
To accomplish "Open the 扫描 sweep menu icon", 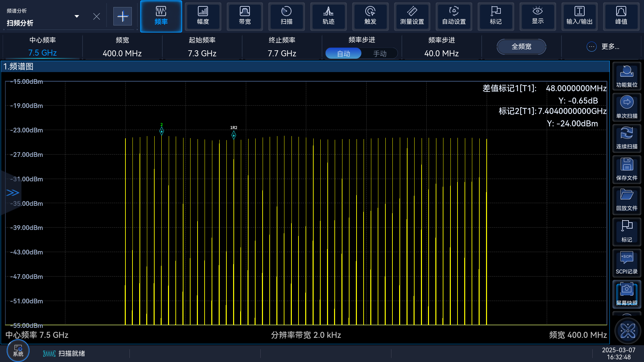I will (x=286, y=16).
